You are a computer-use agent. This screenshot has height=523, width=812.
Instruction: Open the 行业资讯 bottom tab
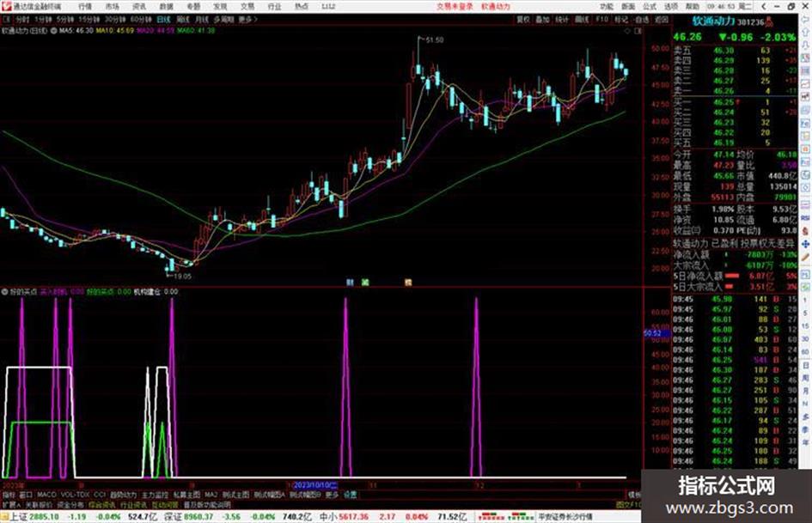133,505
